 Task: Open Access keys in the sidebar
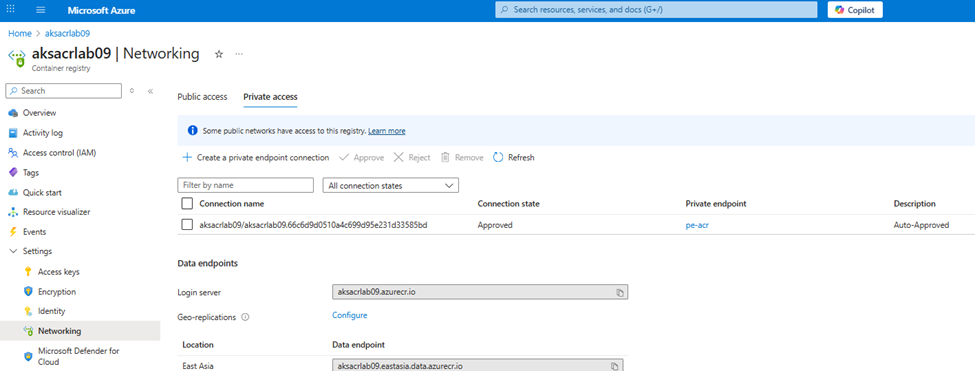[58, 272]
